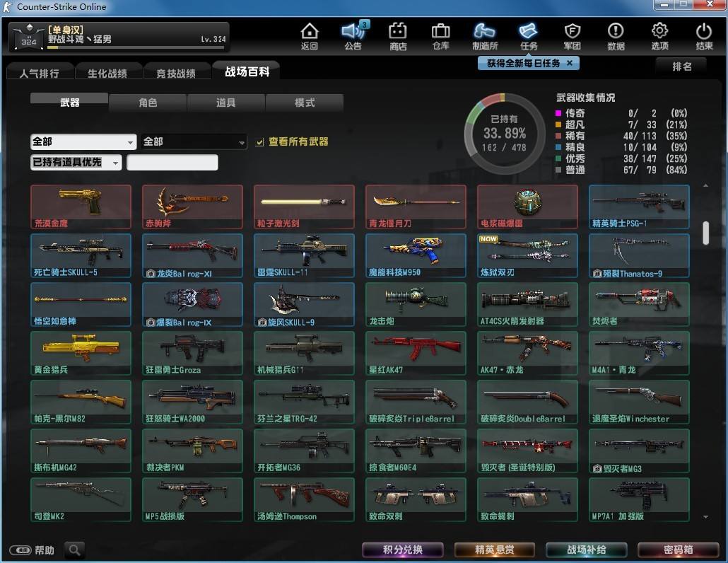Click the 密码箱 button
728x563 pixels.
point(678,550)
